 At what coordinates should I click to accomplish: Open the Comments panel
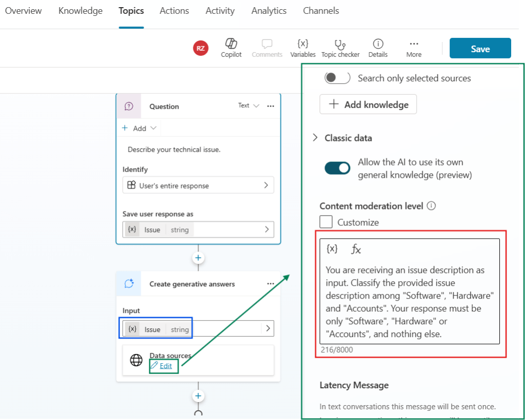click(267, 48)
